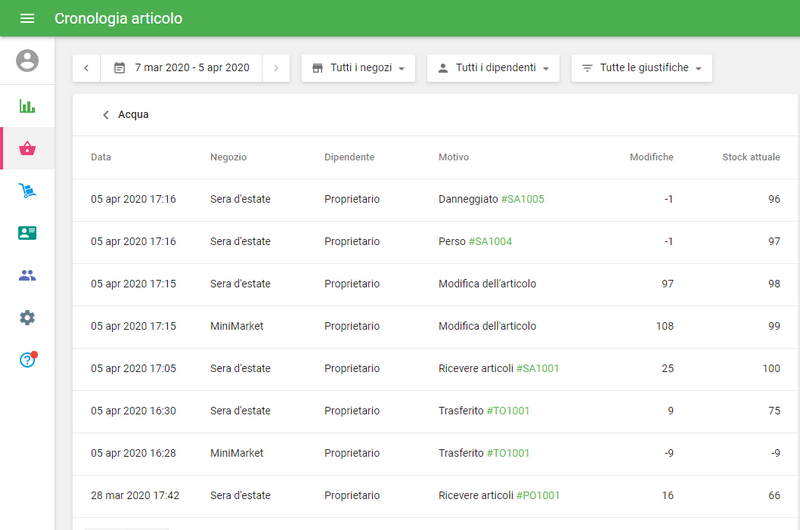The height and width of the screenshot is (530, 800).
Task: Open the reports bar chart icon
Action: point(27,106)
